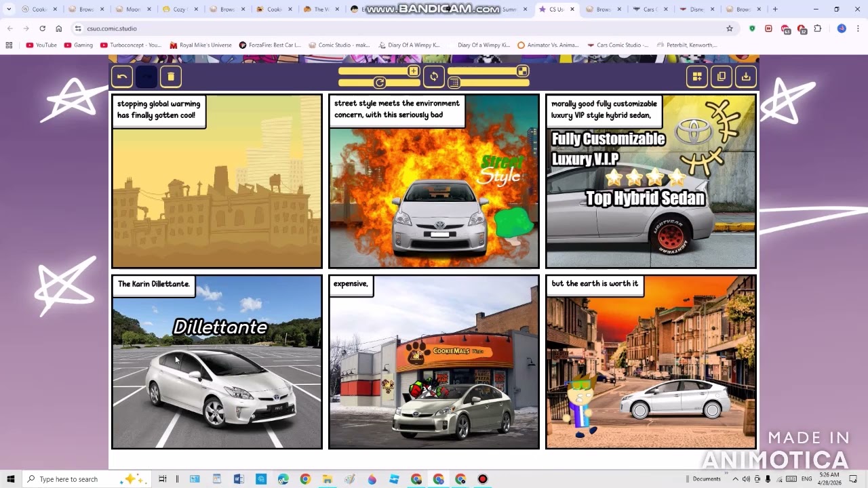This screenshot has height=488, width=868.
Task: Open the tab search dropdown arrow
Action: 9,9
